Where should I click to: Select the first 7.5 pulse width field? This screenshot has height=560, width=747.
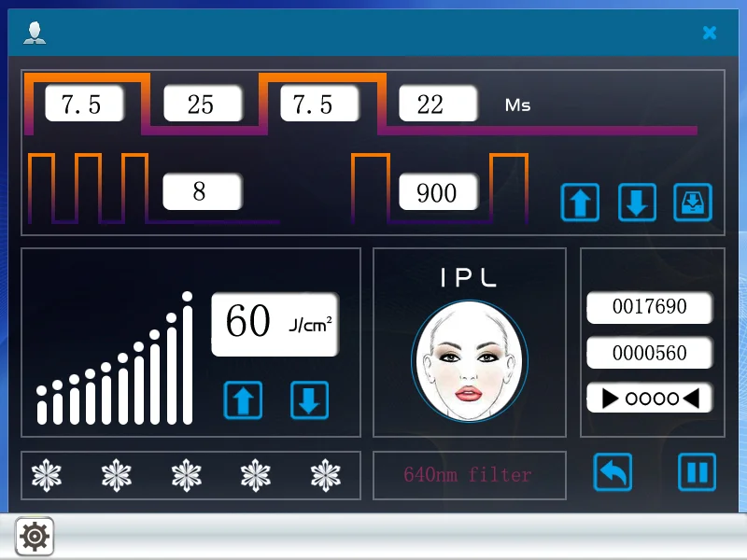point(84,105)
